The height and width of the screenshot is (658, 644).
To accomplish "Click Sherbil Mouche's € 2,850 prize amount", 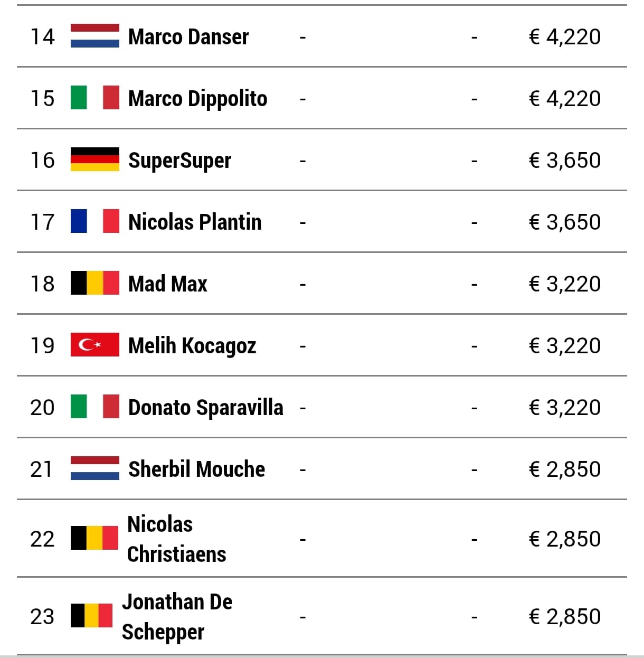I will click(x=565, y=469).
